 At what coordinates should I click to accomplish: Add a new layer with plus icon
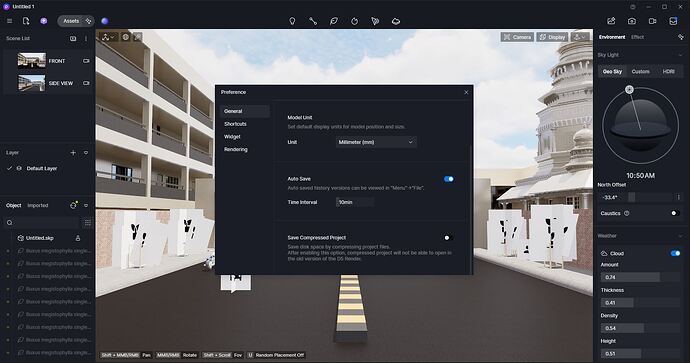pos(73,153)
